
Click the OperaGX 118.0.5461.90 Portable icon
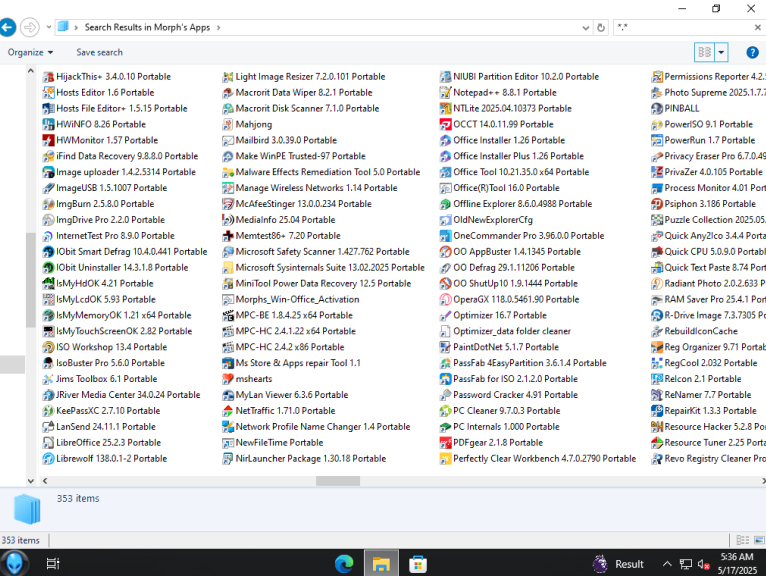[445, 299]
